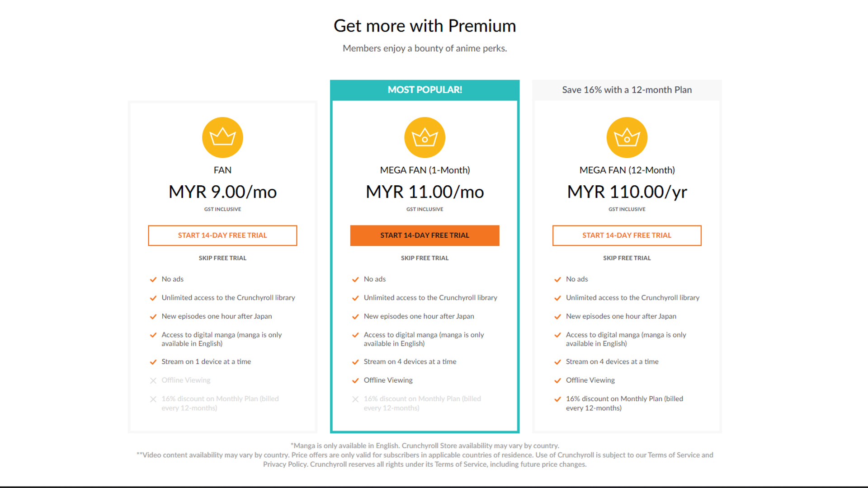Screen dimensions: 868x488
Task: Select the MOST POPULAR! banner
Action: [425, 90]
